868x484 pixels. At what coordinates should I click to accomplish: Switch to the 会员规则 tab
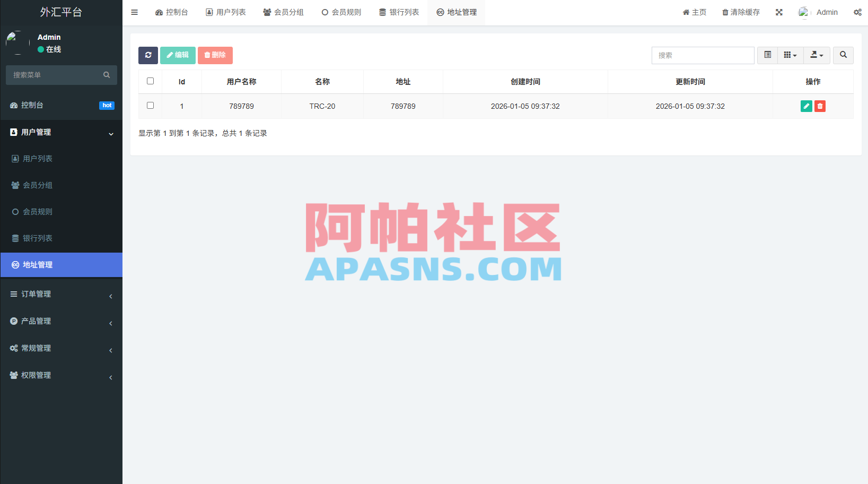click(341, 12)
